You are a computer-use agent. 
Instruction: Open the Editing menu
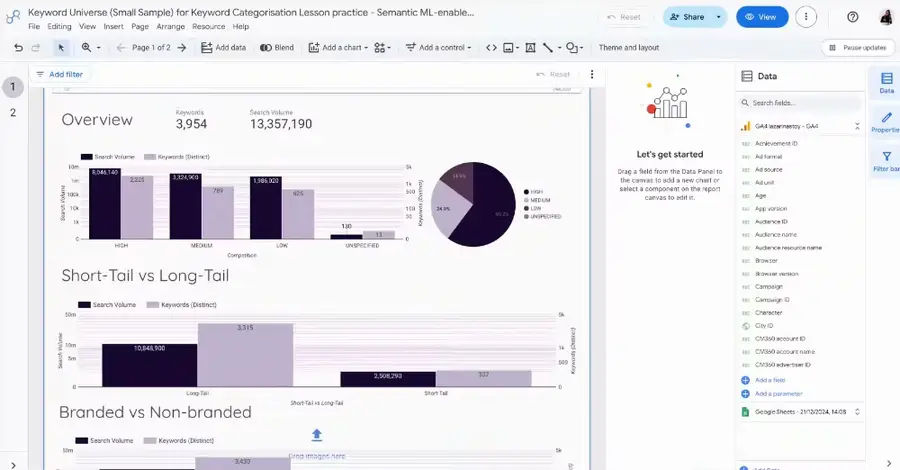[x=59, y=26]
